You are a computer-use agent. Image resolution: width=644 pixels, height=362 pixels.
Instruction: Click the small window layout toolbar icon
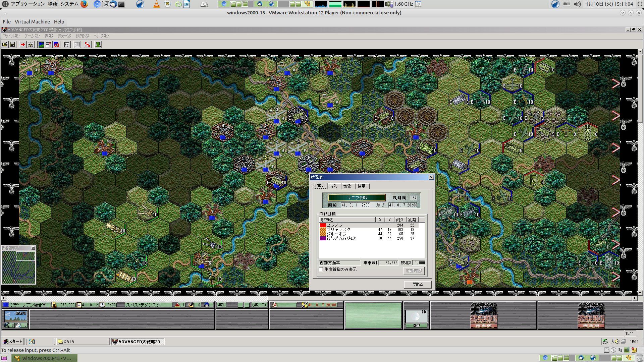pyautogui.click(x=49, y=45)
